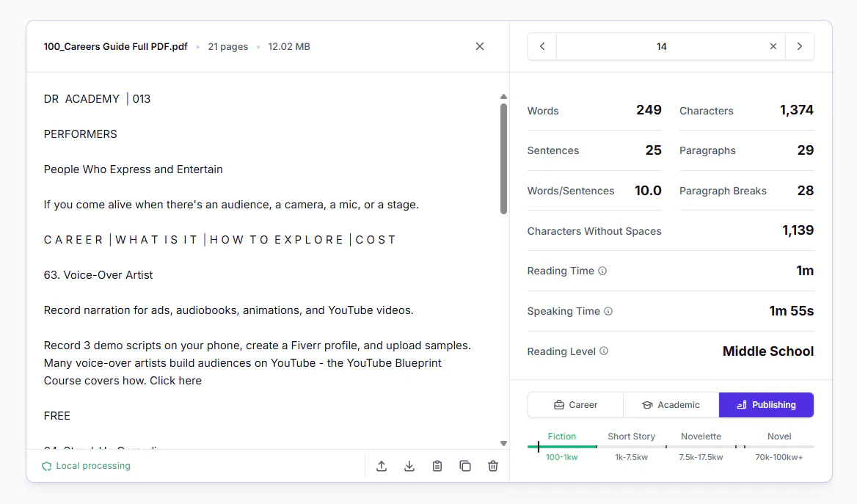Screen dimensions: 857x504
Task: Click the Reading Time value 1m
Action: [x=804, y=271]
